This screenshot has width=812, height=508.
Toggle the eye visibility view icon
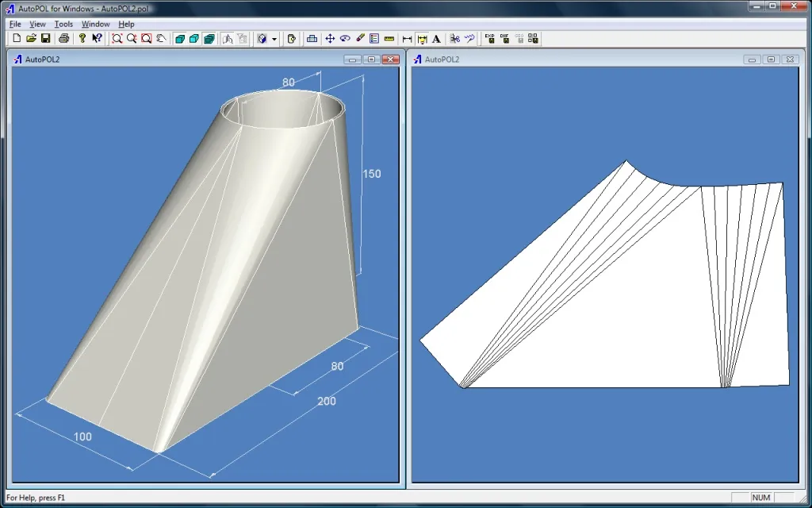pyautogui.click(x=345, y=38)
